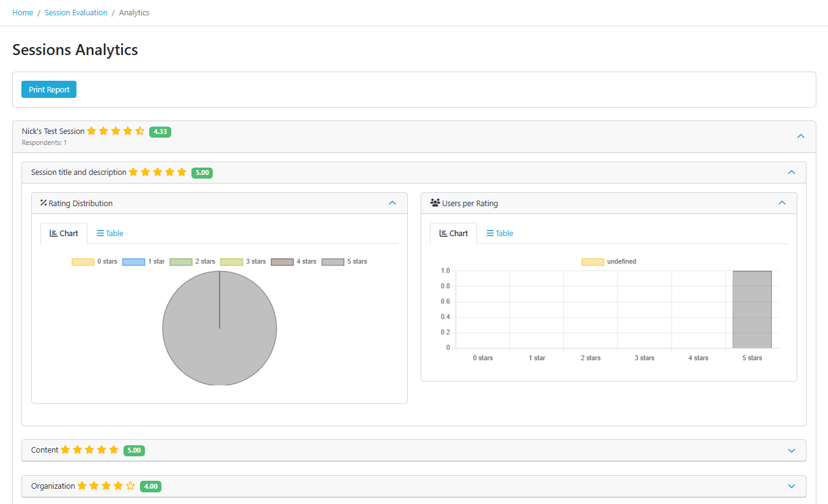Click the half star in Nick's Test Session rating
828x504 pixels.
coord(140,131)
